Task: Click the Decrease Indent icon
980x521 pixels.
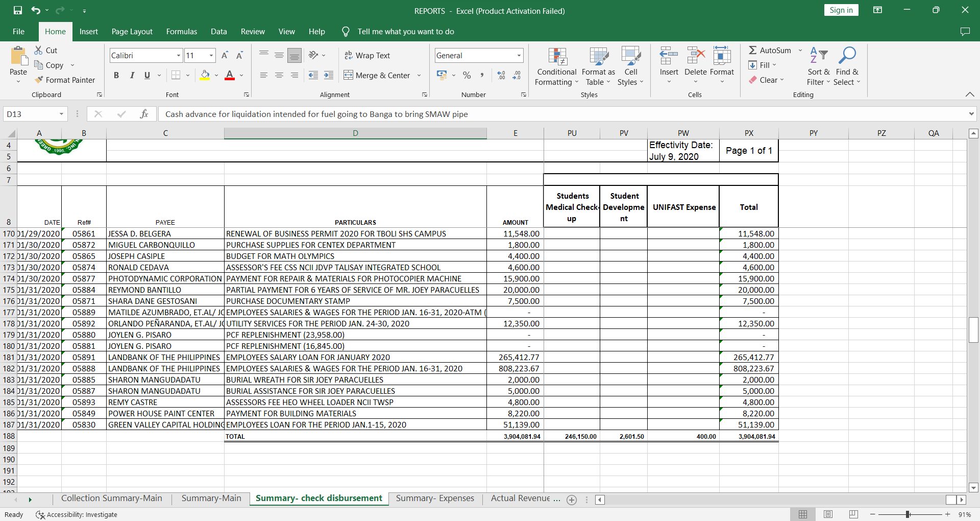Action: [313, 75]
